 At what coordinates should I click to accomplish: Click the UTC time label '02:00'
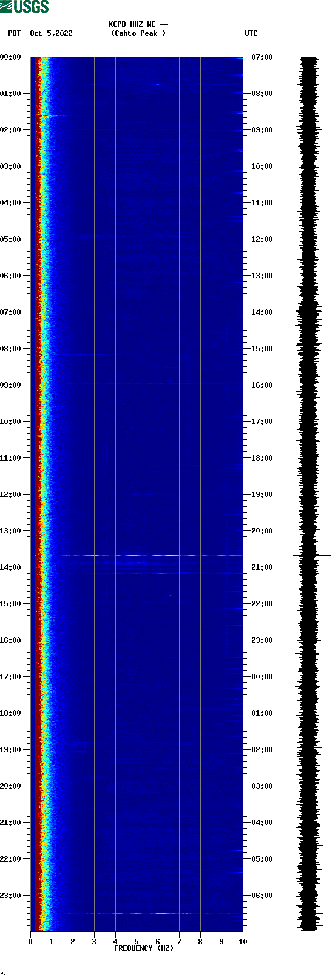[262, 750]
